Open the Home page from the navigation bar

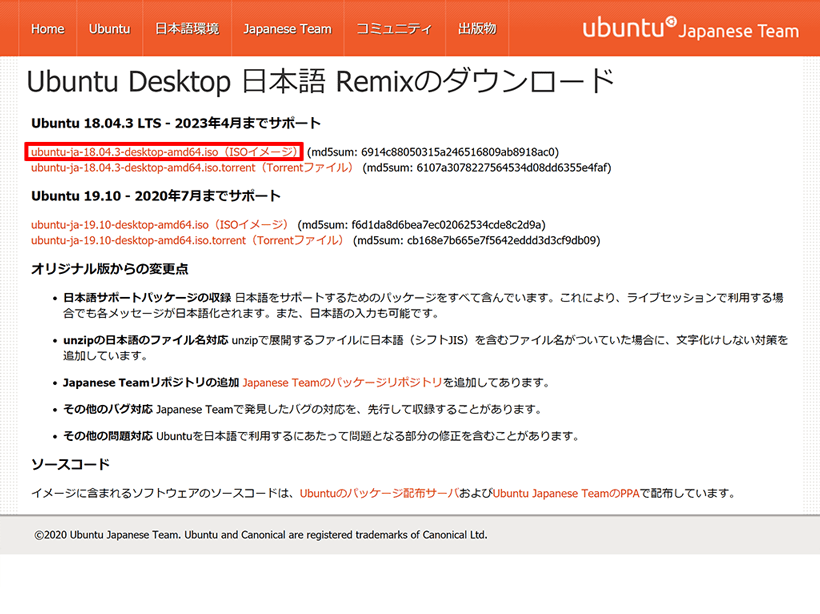(47, 29)
